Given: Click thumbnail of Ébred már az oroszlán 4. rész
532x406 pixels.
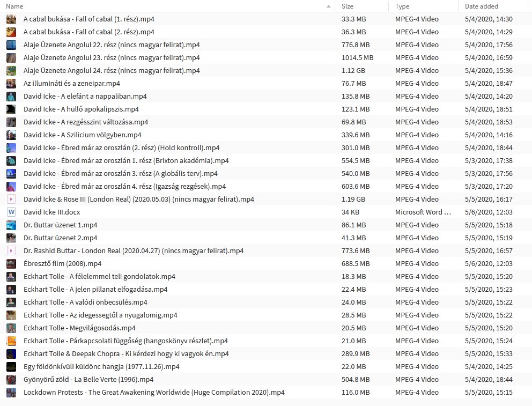Looking at the screenshot, I should pos(11,187).
